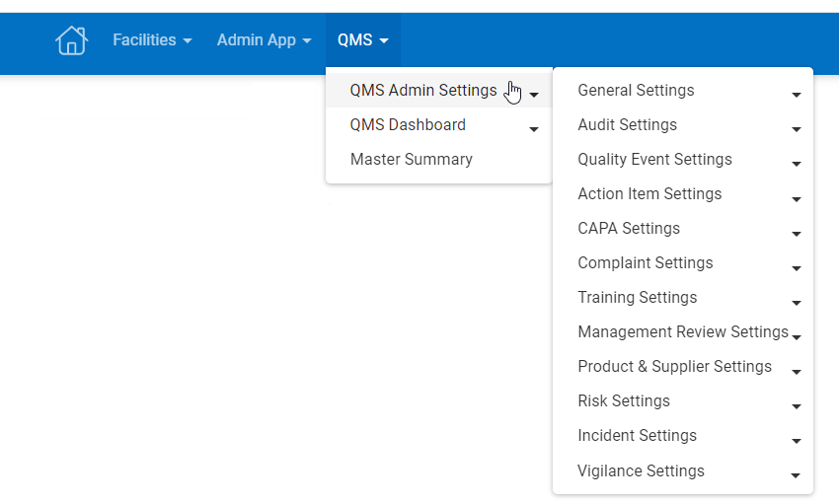Choose Audit Settings from submenu
The image size is (839, 504).
627,125
